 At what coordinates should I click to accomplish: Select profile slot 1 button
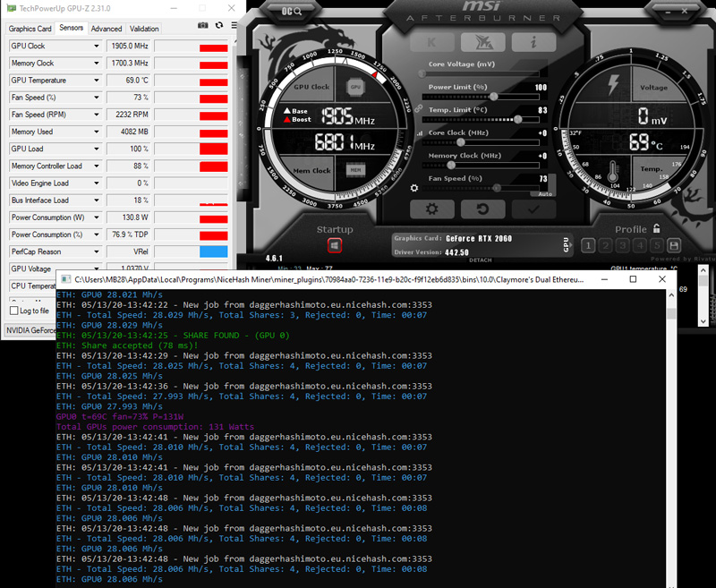point(588,245)
